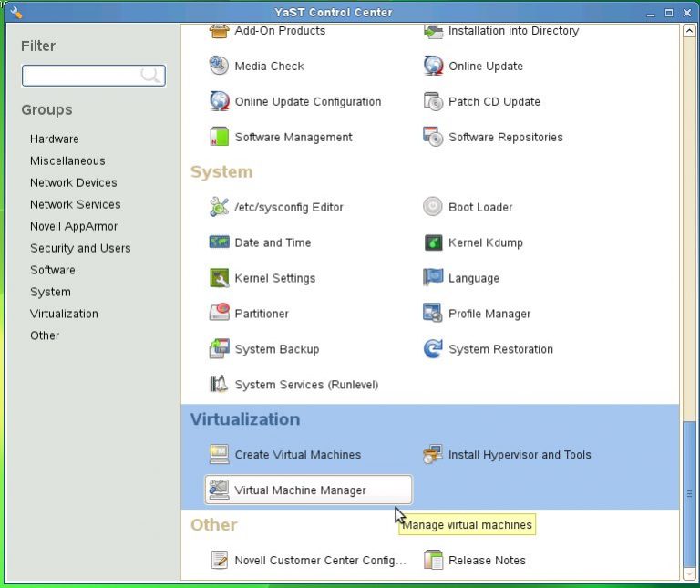Open the System Backup icon
Image resolution: width=700 pixels, height=588 pixels.
coord(219,349)
